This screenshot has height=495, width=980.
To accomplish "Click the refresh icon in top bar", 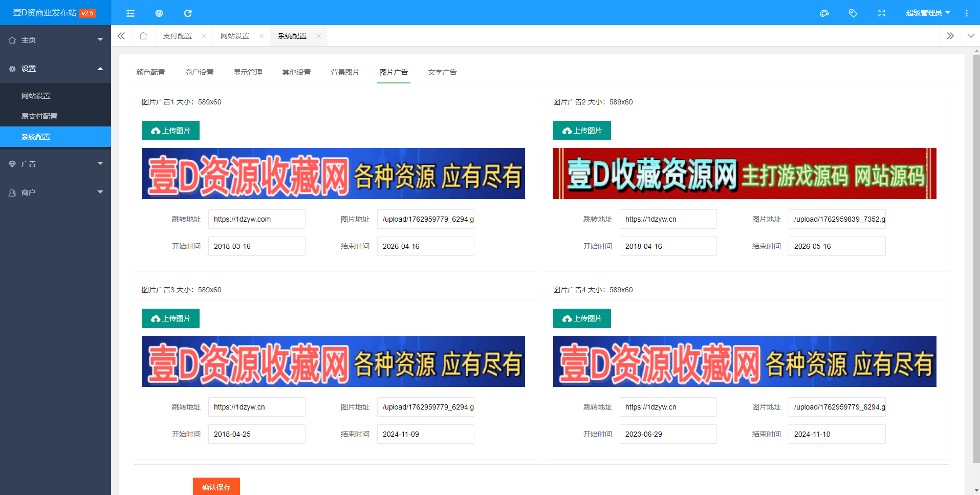I will (188, 13).
